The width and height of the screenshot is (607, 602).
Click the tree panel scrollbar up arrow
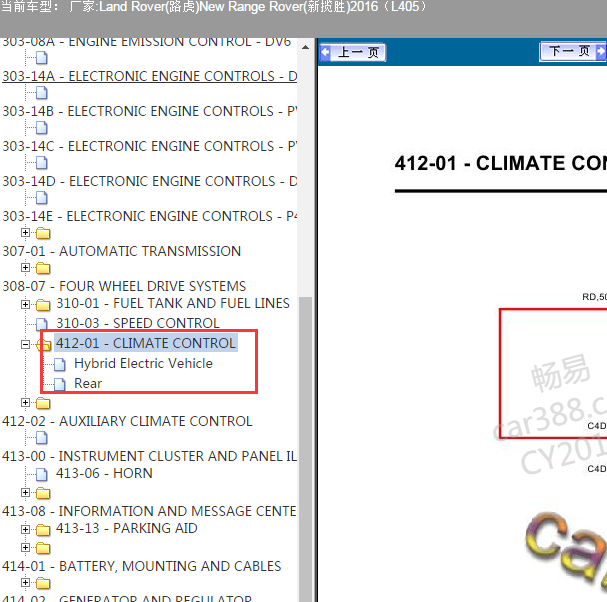[x=305, y=47]
